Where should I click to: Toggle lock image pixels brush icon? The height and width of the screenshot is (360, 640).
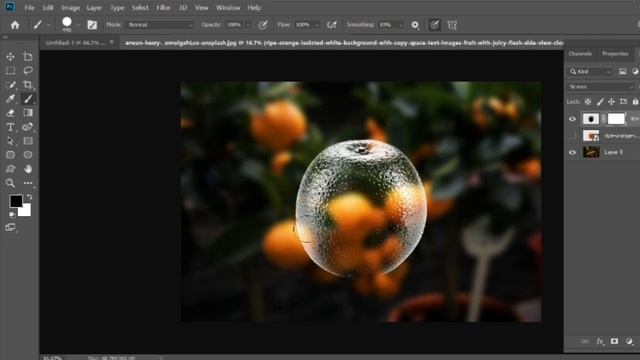point(600,102)
